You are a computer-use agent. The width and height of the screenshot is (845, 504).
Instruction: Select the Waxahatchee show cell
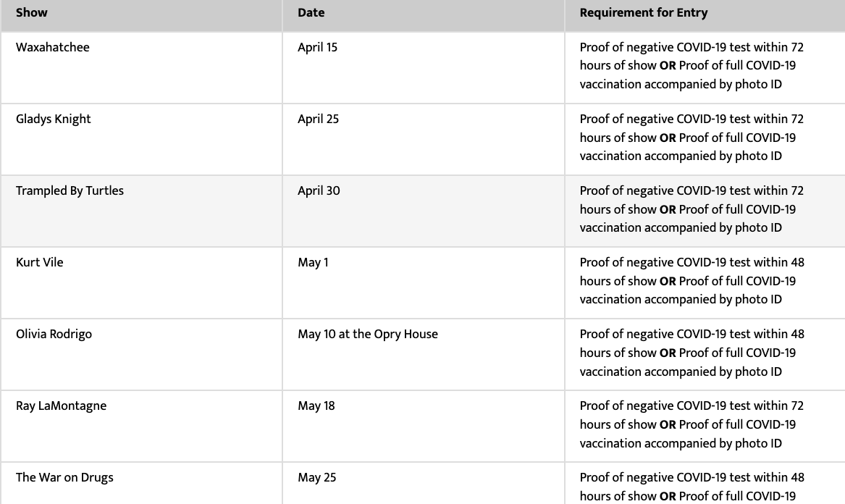[x=141, y=67]
